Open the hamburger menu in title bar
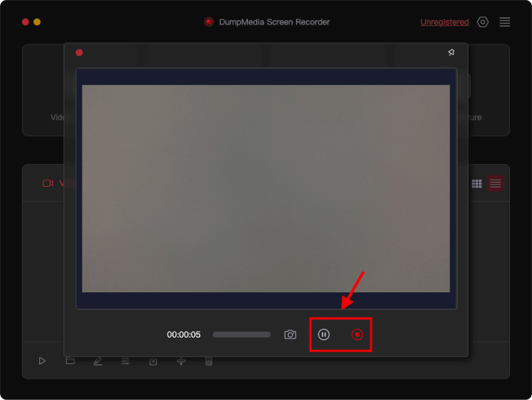 [x=505, y=22]
